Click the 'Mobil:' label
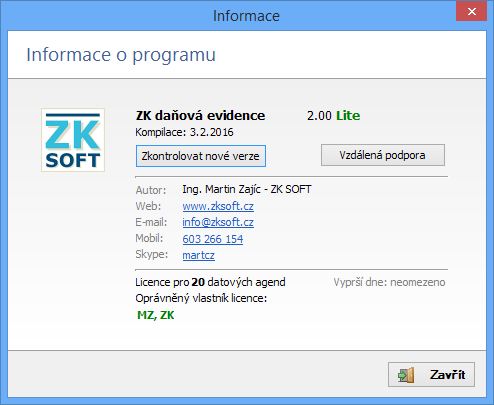Image resolution: width=494 pixels, height=405 pixels. (149, 238)
